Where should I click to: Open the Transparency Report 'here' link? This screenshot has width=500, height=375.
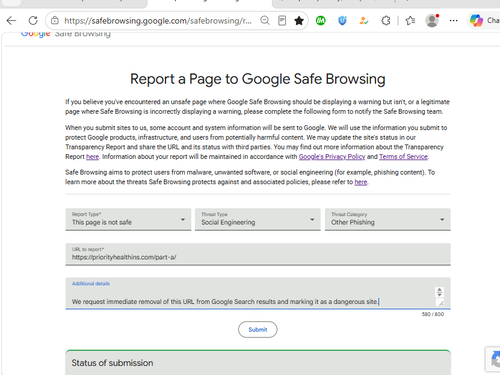pyautogui.click(x=92, y=157)
